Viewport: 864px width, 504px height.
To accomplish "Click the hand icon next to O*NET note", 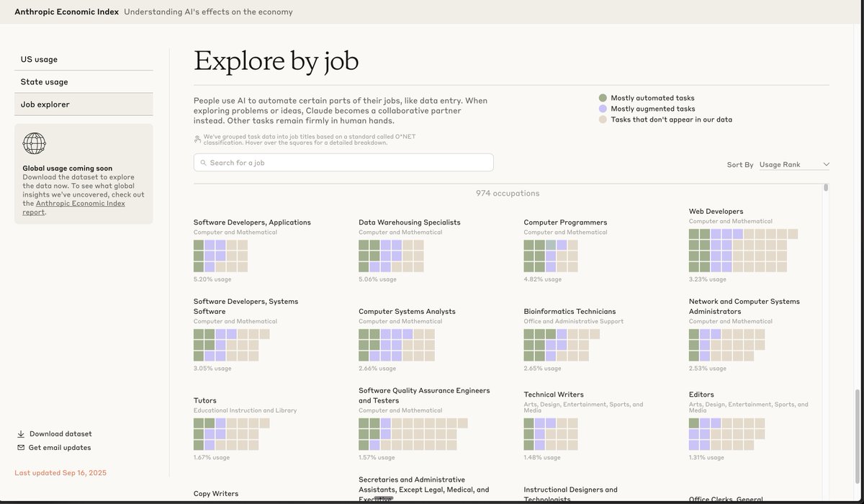I will click(x=197, y=139).
